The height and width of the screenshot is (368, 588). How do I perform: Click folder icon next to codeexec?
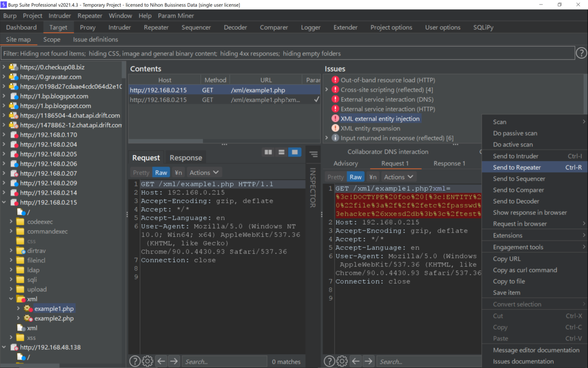[x=20, y=222]
